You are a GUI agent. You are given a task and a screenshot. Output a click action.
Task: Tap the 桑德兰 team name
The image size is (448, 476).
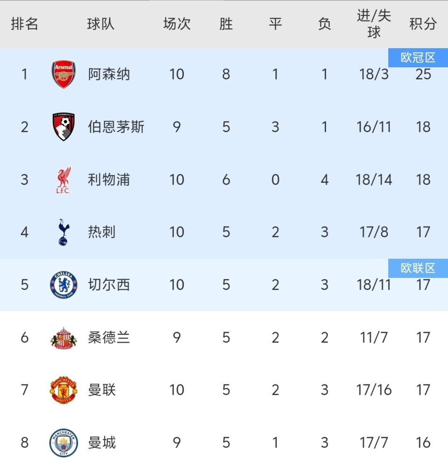[x=109, y=337]
